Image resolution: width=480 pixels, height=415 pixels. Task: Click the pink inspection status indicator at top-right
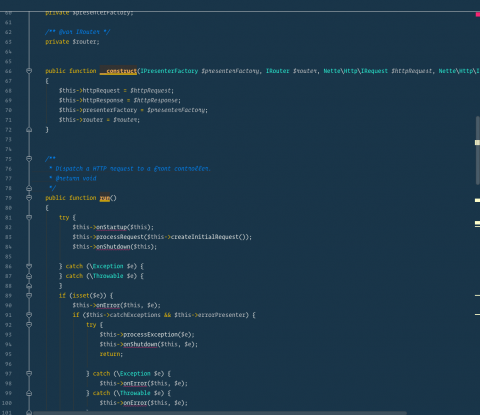pos(478,14)
